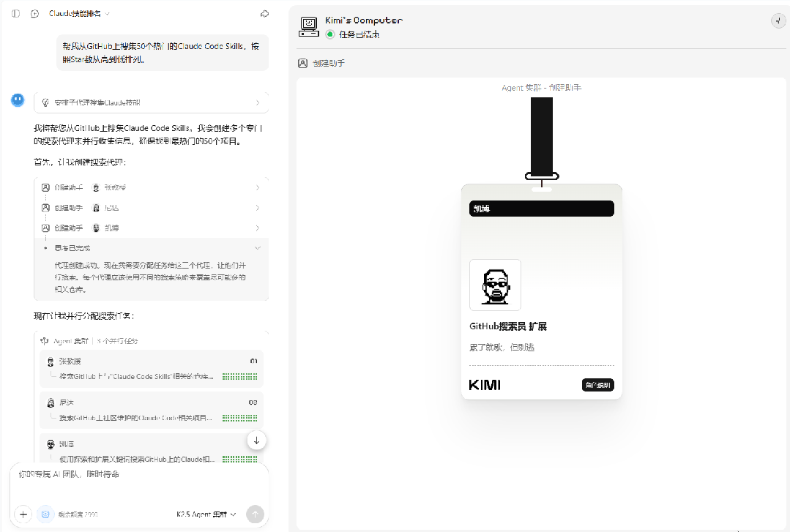The width and height of the screenshot is (790, 532).
Task: Click the black 凯博 name bar on the badge
Action: 542,209
